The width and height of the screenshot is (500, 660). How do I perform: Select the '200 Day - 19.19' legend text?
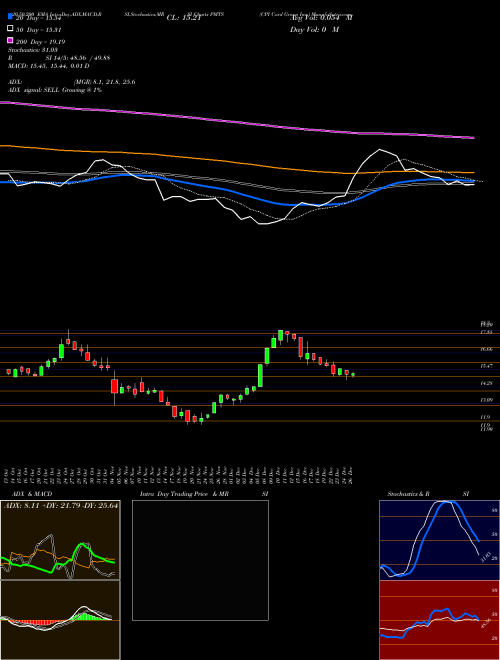40,42
